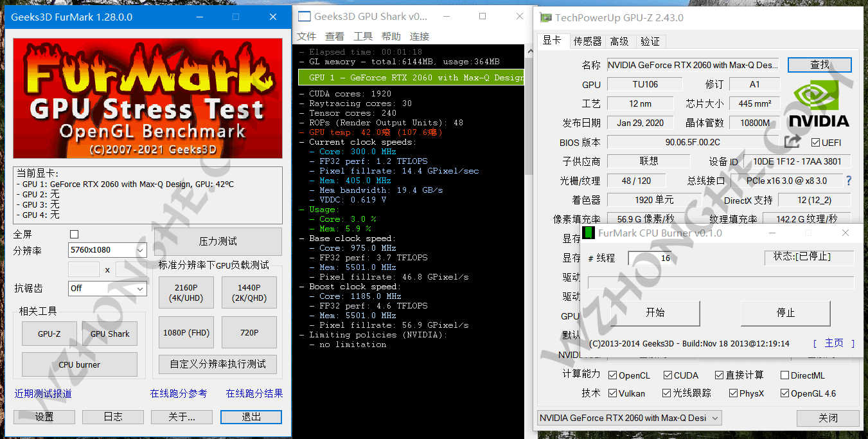The width and height of the screenshot is (868, 439).
Task: Click the BIOS export share icon
Action: [792, 141]
